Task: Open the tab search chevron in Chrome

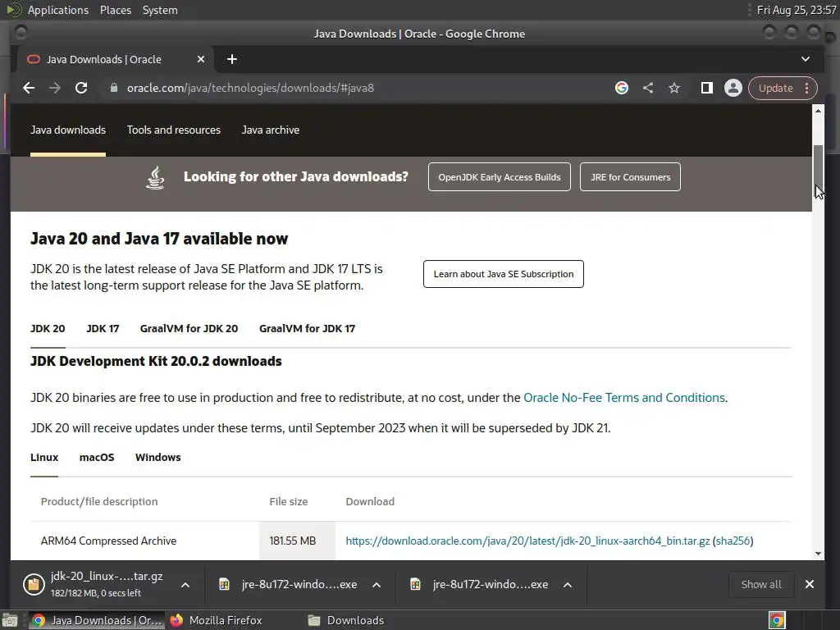Action: coord(806,59)
